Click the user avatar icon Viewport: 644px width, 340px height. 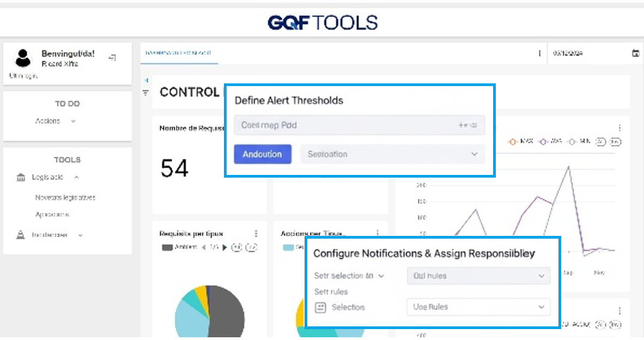click(x=23, y=58)
